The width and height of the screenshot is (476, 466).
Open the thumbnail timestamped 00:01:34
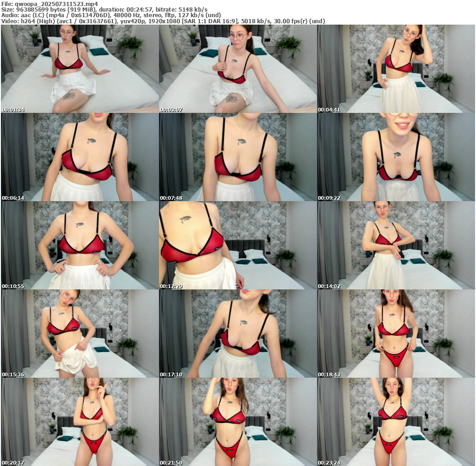(x=79, y=69)
